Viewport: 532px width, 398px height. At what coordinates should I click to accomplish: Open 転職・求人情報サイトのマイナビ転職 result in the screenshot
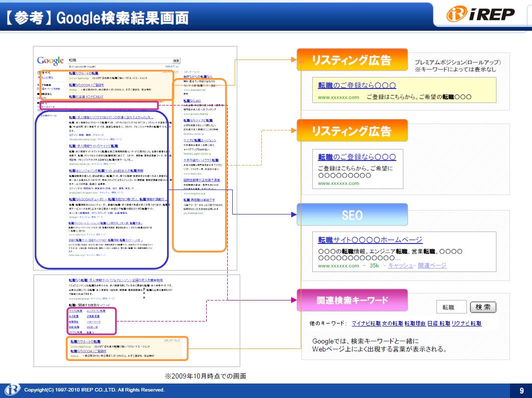click(x=94, y=146)
